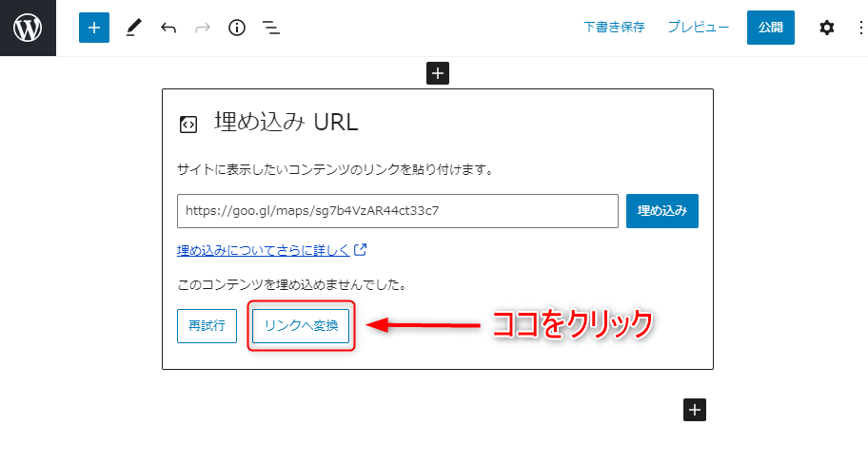Add a block with the plus above the embed

click(x=437, y=73)
